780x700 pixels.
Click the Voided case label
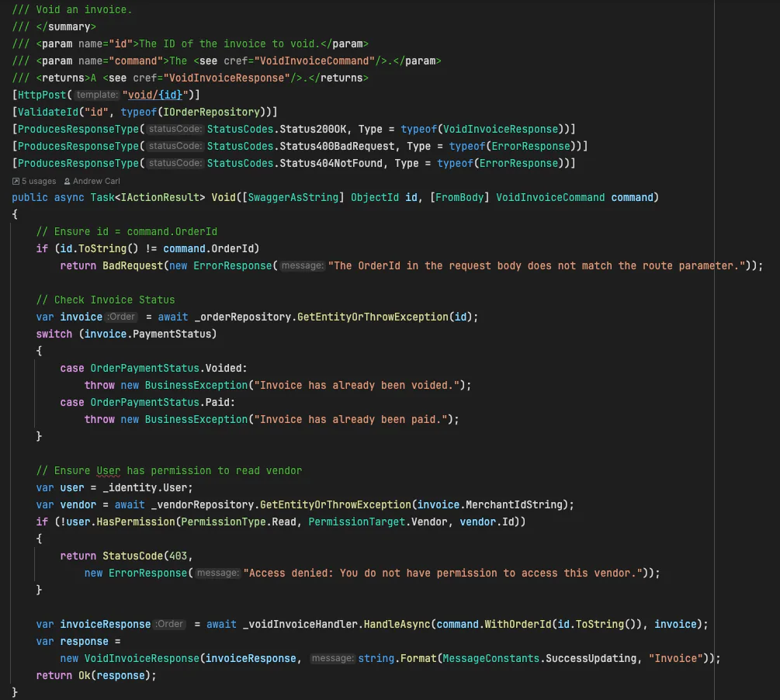pyautogui.click(x=224, y=368)
